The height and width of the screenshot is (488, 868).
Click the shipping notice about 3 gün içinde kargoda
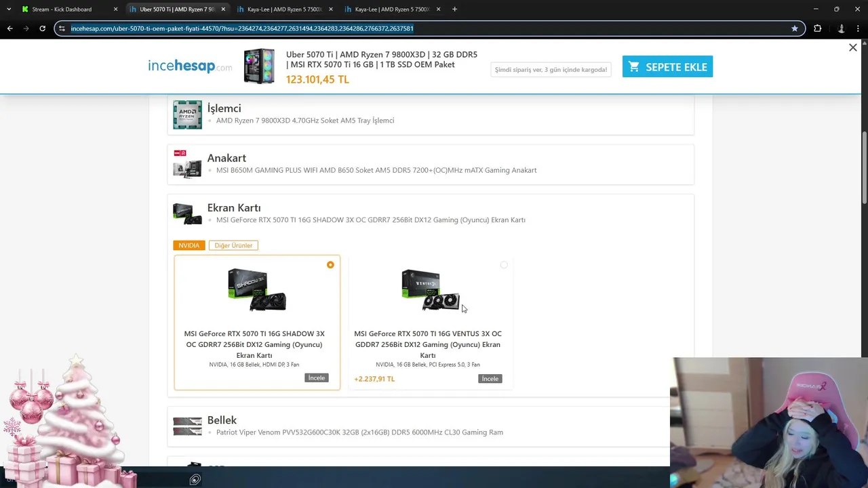pyautogui.click(x=551, y=70)
